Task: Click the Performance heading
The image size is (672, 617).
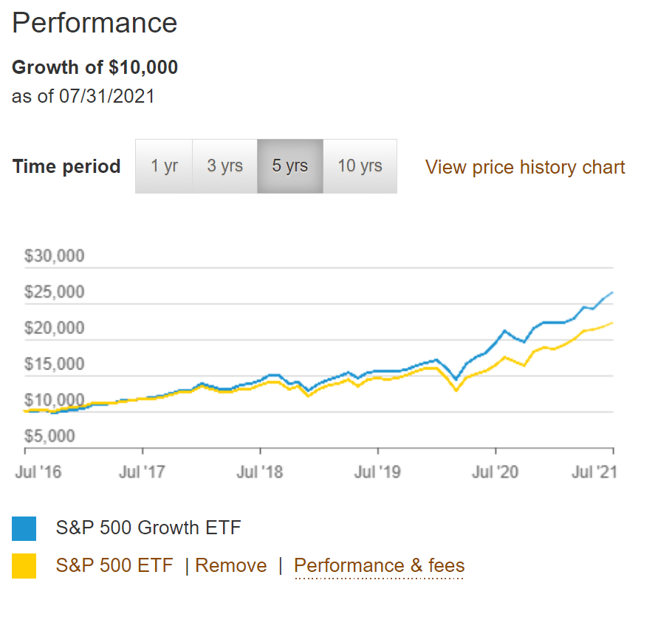Action: (94, 23)
